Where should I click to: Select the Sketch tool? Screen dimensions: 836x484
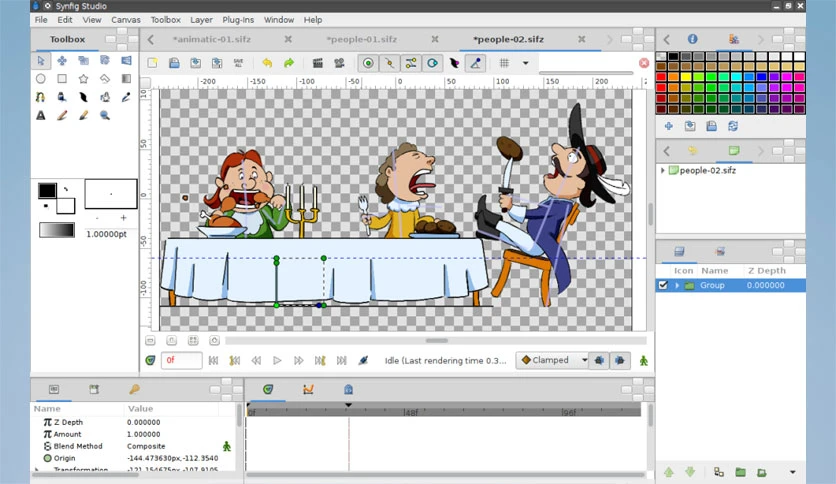coord(83,115)
